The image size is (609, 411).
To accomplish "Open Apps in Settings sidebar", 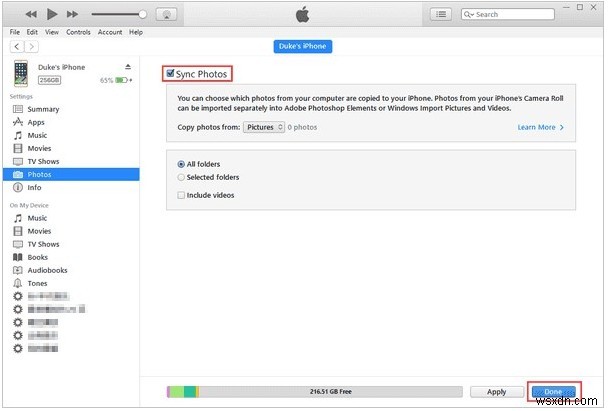I will [x=71, y=122].
